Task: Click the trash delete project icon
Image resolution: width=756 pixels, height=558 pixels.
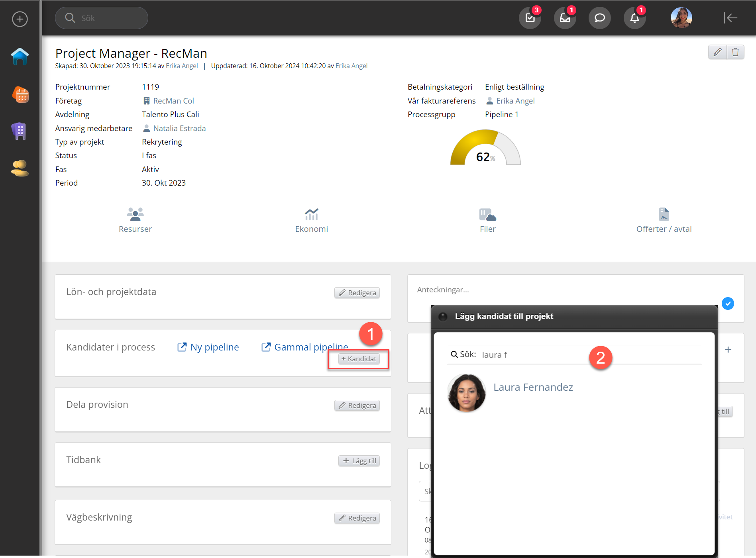Action: pos(735,52)
